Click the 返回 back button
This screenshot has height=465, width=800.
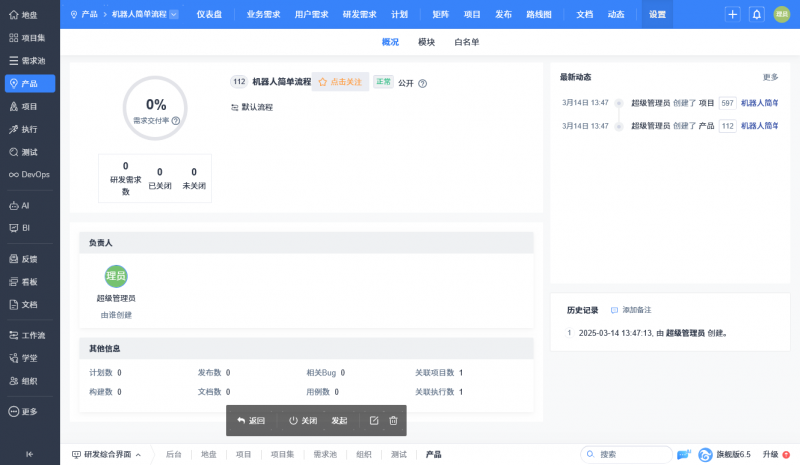(x=251, y=420)
